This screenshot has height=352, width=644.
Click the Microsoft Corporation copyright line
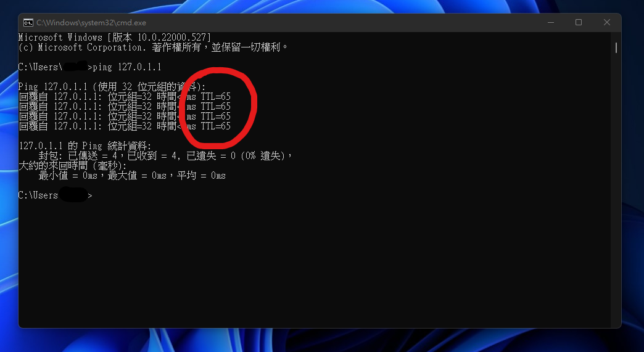tap(153, 47)
